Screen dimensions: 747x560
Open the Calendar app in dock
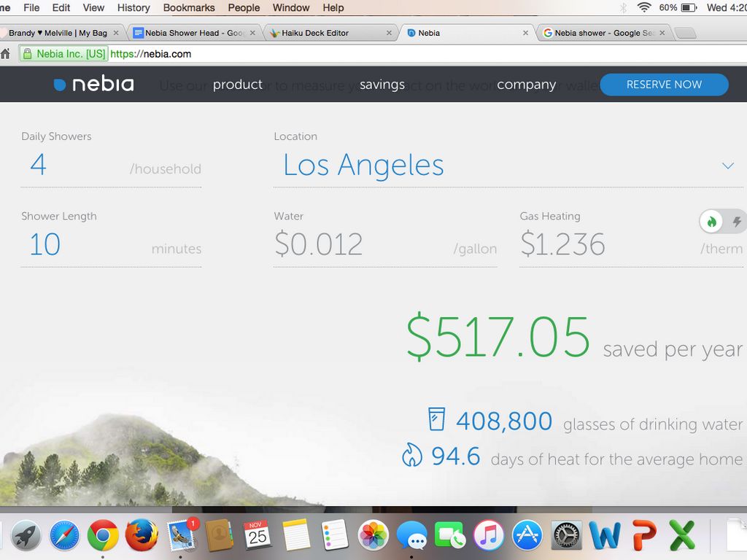pos(258,537)
